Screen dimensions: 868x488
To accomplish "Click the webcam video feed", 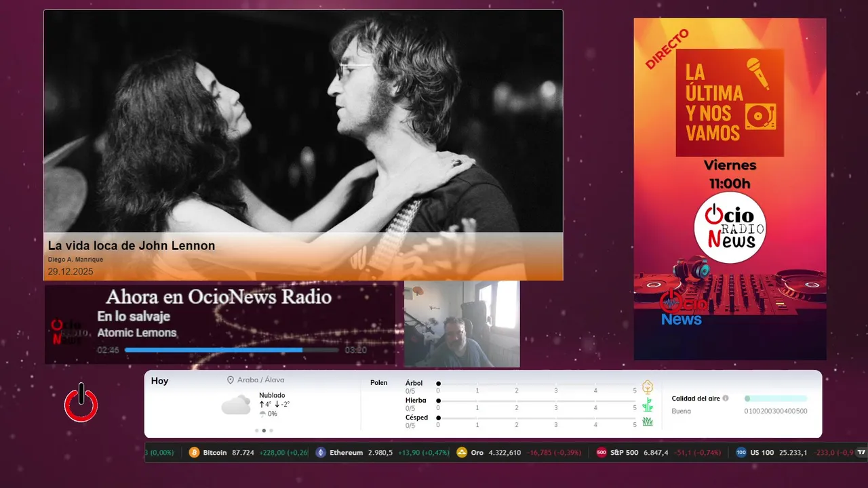I will (462, 324).
